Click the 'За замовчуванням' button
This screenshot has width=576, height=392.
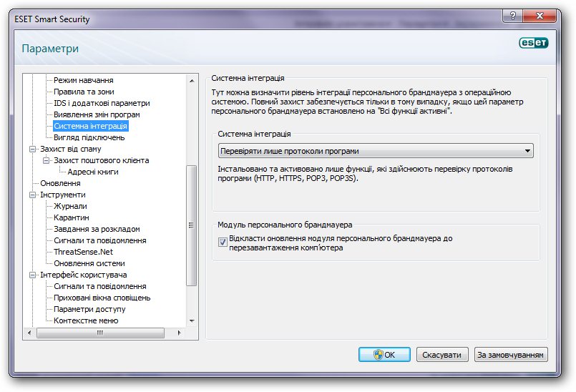click(511, 354)
